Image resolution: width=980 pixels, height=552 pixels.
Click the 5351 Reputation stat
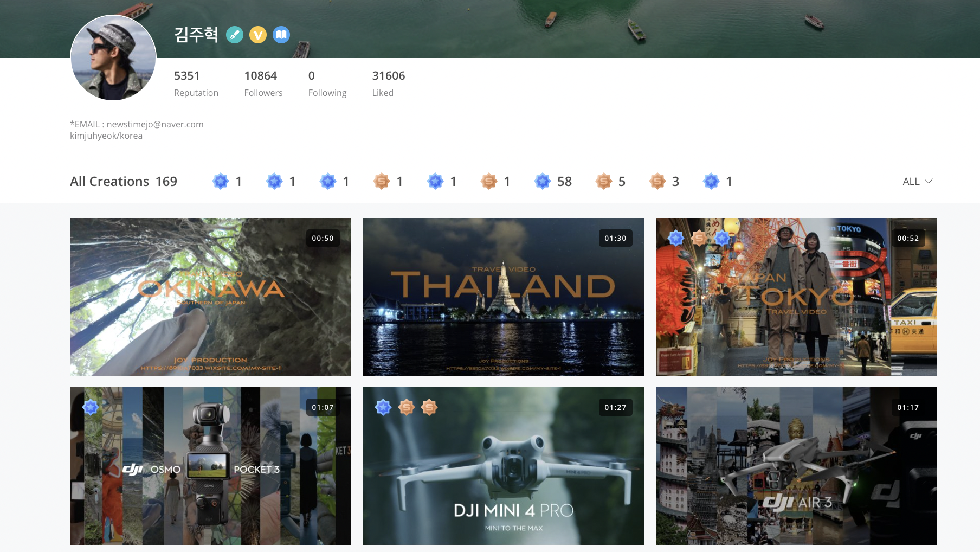point(196,84)
